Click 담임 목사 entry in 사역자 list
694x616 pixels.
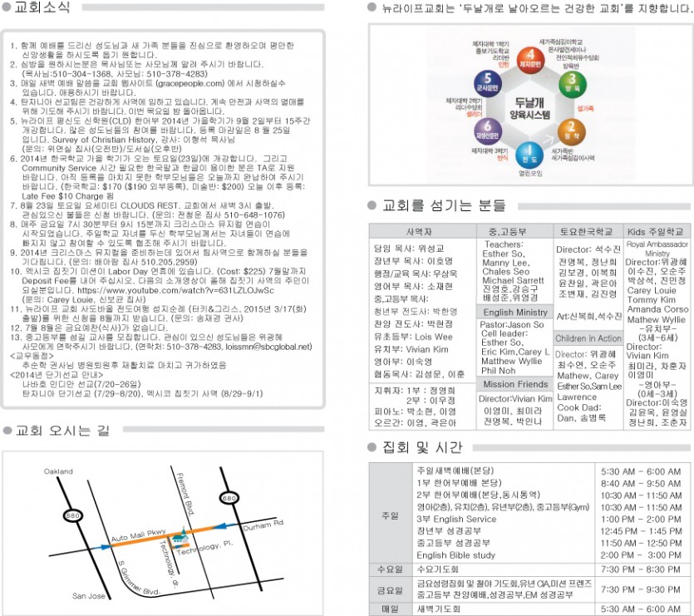pyautogui.click(x=409, y=249)
